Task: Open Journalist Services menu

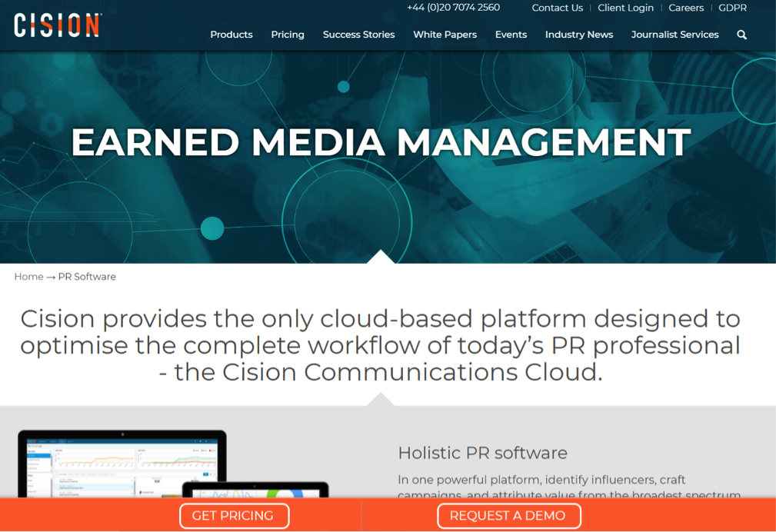Action: click(674, 35)
